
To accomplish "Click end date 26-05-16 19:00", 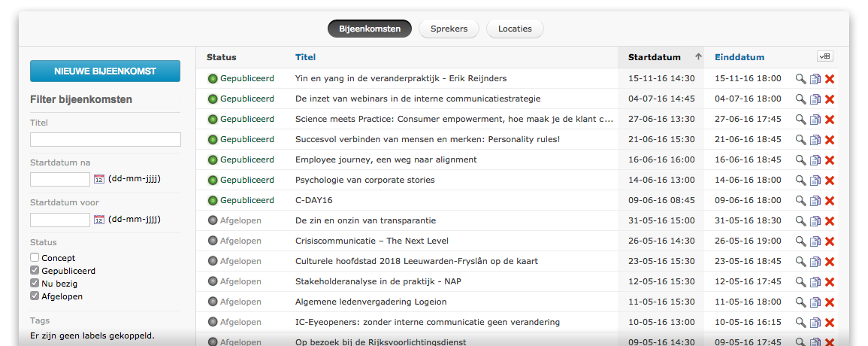I will click(748, 241).
